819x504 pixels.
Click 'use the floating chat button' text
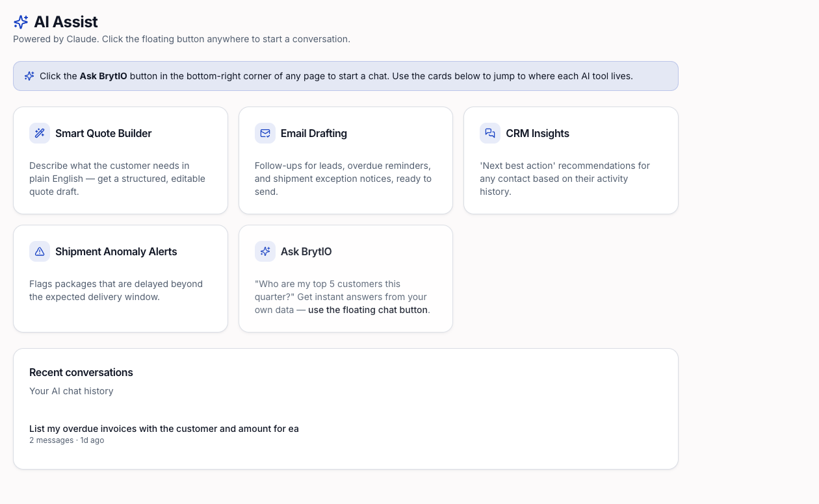click(x=368, y=310)
